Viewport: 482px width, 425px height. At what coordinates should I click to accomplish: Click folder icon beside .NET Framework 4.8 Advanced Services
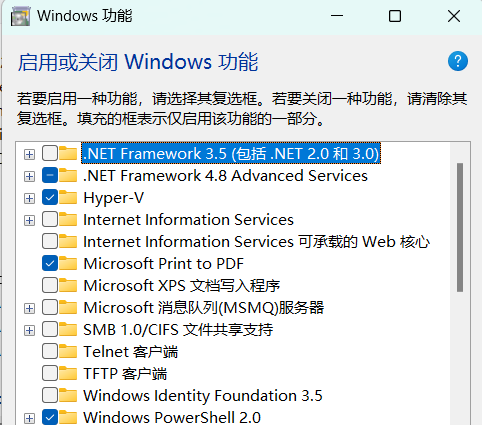point(68,175)
